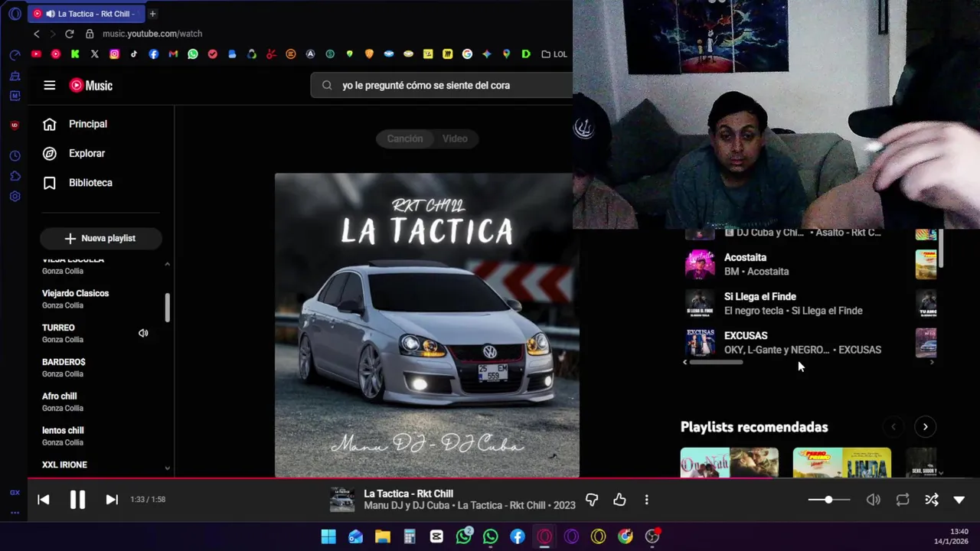Open File Explorer from taskbar
This screenshot has height=551, width=980.
[383, 536]
